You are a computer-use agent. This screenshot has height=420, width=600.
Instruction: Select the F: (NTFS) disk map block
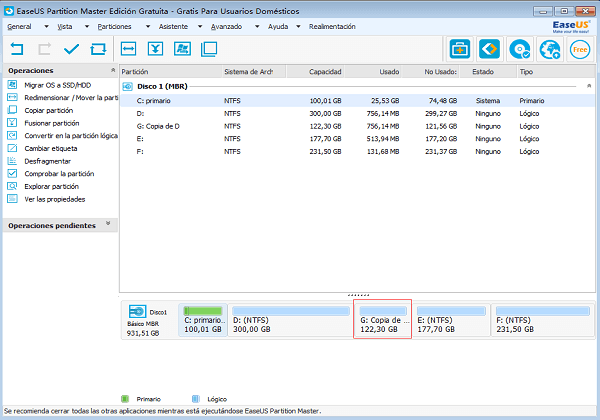(541, 320)
